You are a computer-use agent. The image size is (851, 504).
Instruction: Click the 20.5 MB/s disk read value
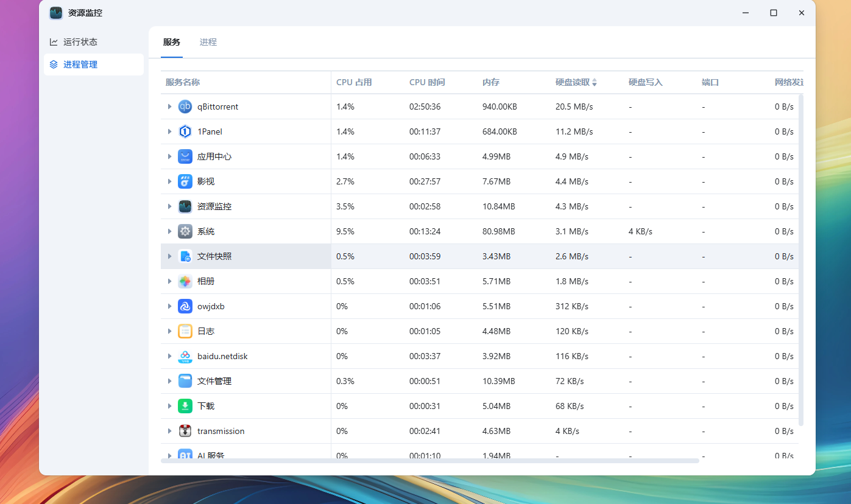point(574,107)
